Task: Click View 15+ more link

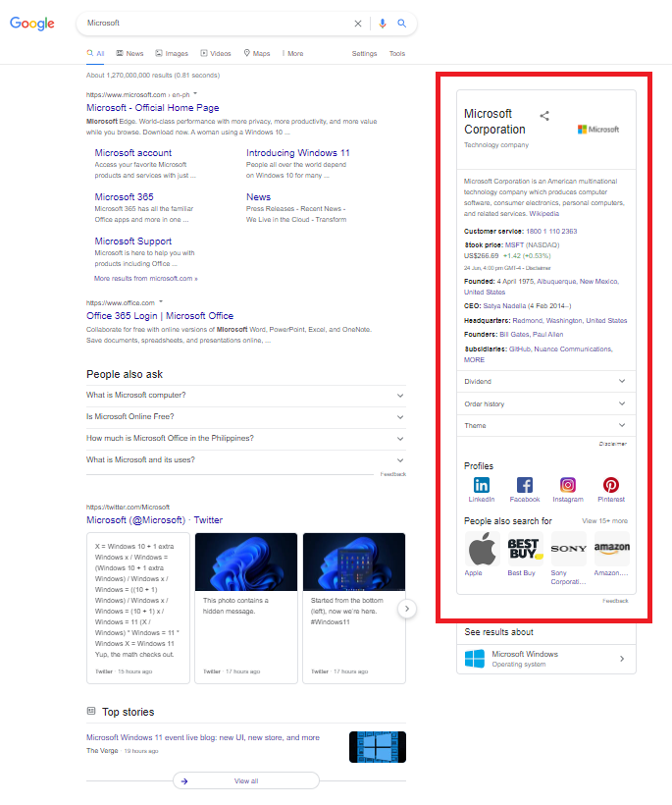Action: click(604, 520)
